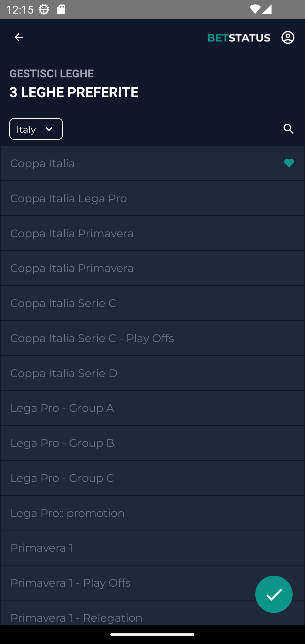Select Lega Pro:: promotion league
This screenshot has width=305, height=644.
click(152, 513)
